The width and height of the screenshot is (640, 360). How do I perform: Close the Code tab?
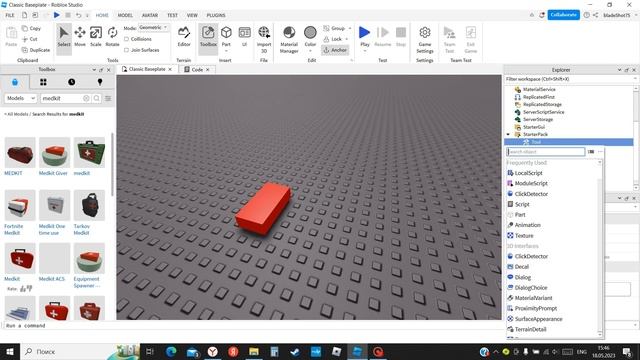(208, 70)
